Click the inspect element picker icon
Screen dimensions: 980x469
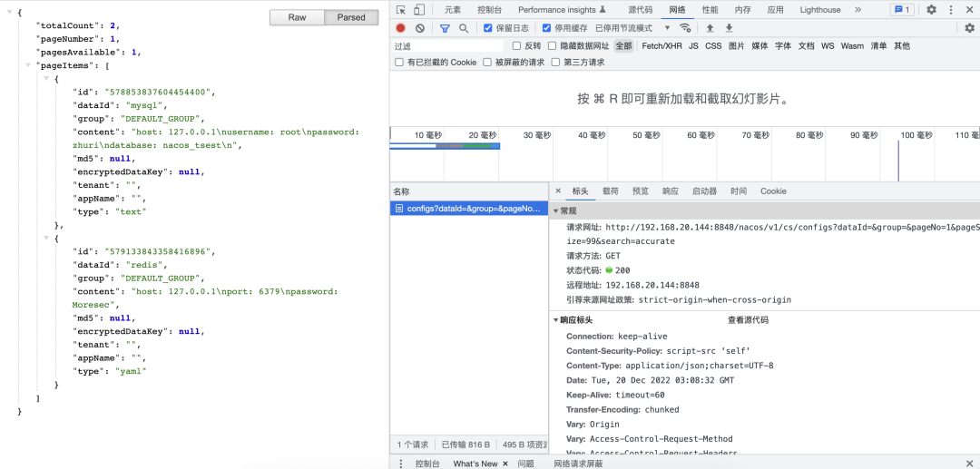(401, 10)
